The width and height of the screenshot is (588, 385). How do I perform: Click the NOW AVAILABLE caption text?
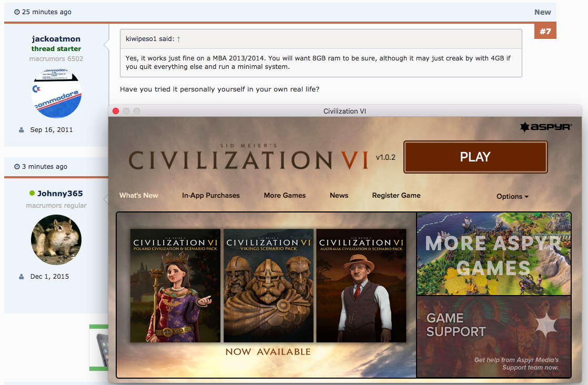(x=268, y=352)
